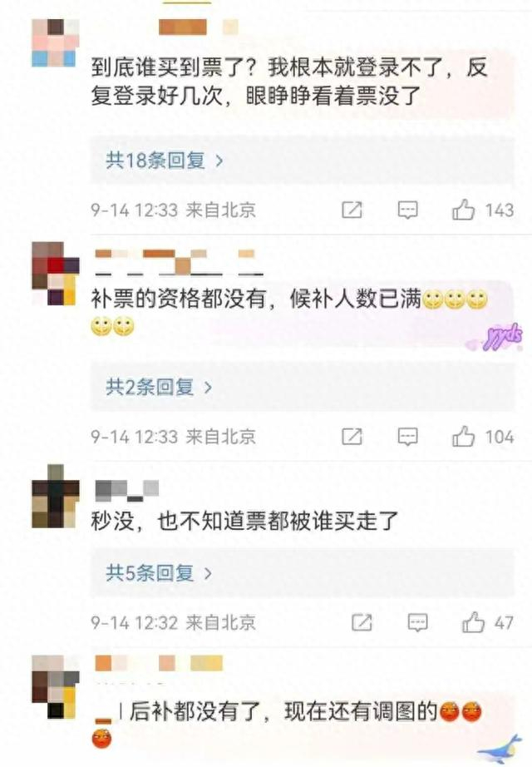Open avatar of the 秒没 commenter

pos(55,496)
